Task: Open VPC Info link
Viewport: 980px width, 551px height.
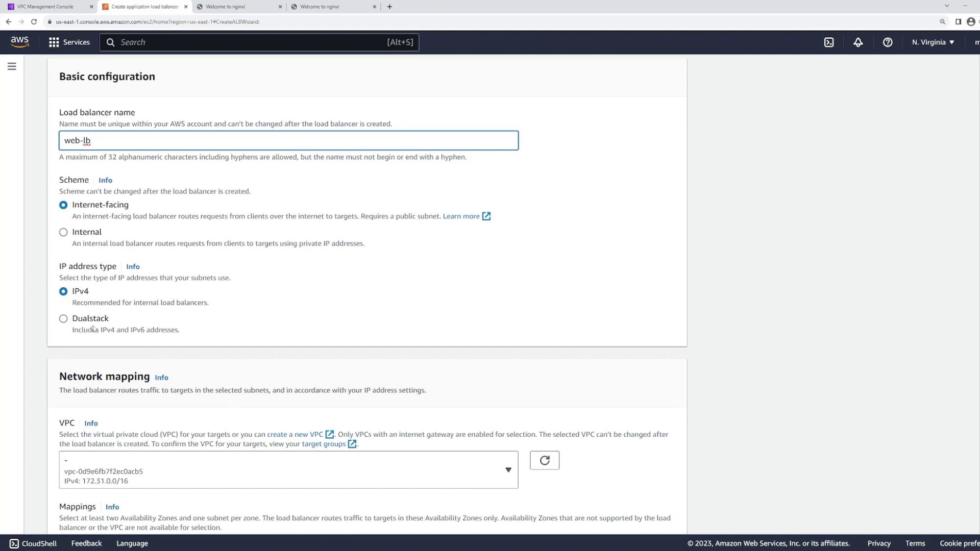Action: [91, 423]
